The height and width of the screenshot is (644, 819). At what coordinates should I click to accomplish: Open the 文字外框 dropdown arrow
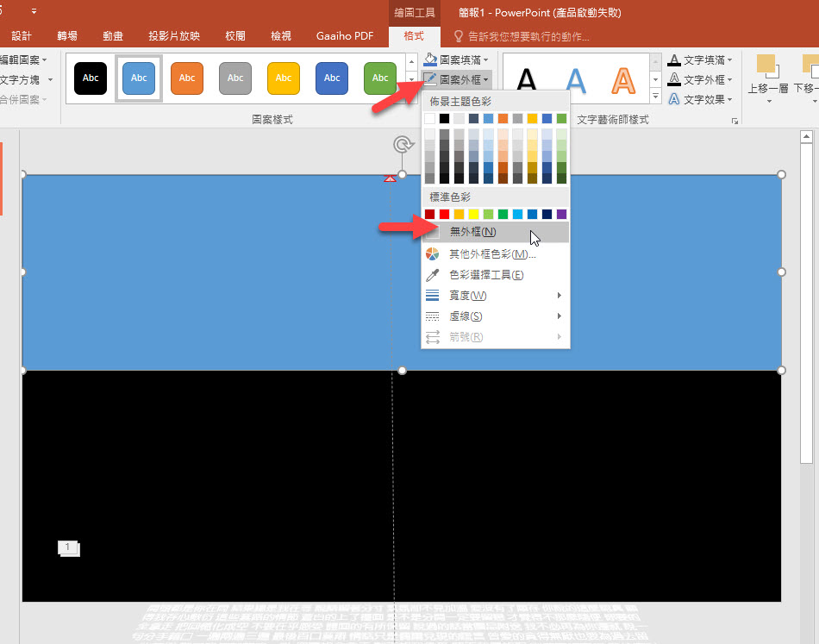point(729,80)
